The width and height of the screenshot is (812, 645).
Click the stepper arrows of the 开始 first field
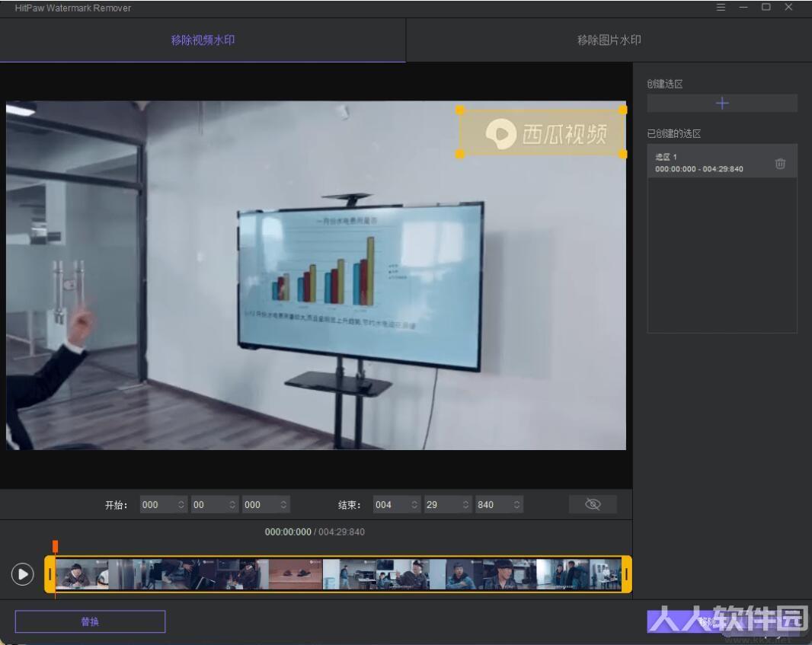click(x=181, y=505)
